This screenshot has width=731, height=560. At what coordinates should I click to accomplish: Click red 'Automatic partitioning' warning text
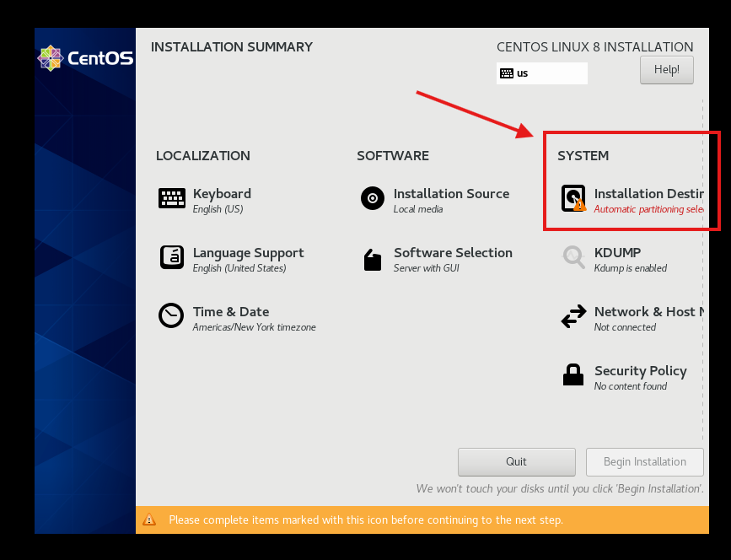(649, 209)
